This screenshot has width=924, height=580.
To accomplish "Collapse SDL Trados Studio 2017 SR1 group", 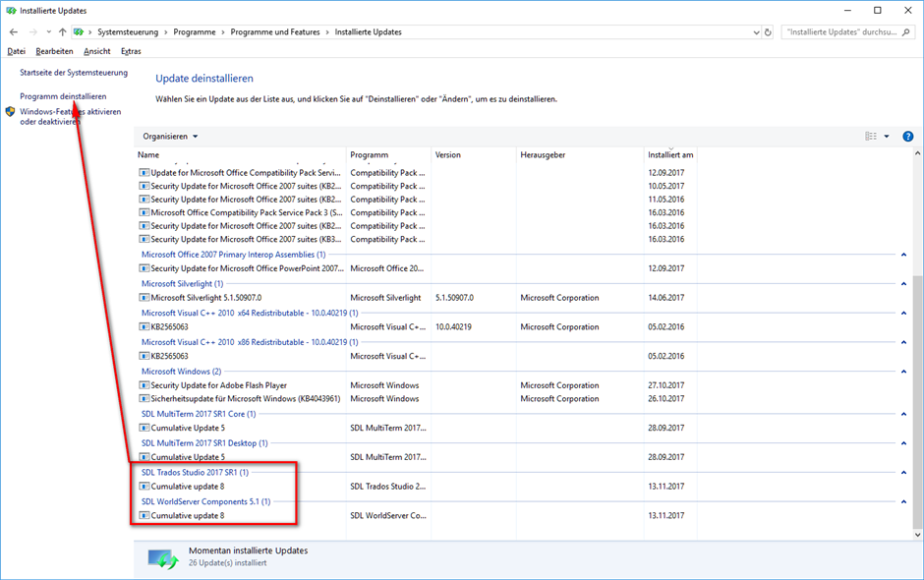I will pyautogui.click(x=903, y=472).
